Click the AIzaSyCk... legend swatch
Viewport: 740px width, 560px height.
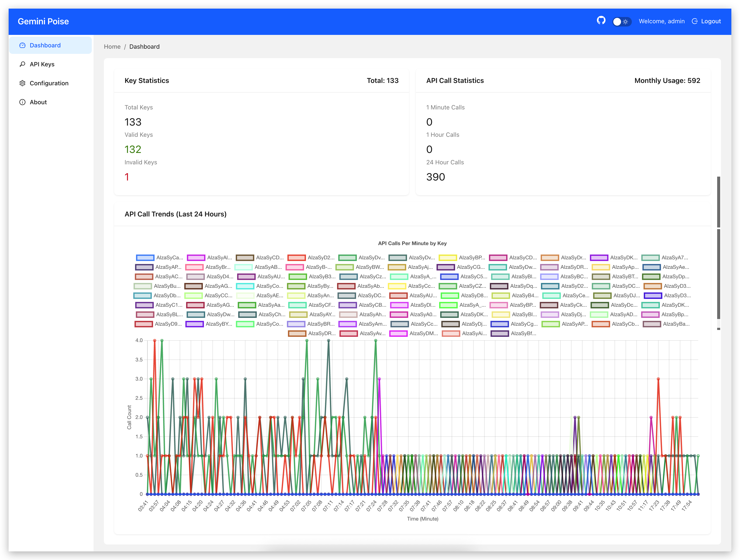tap(549, 305)
